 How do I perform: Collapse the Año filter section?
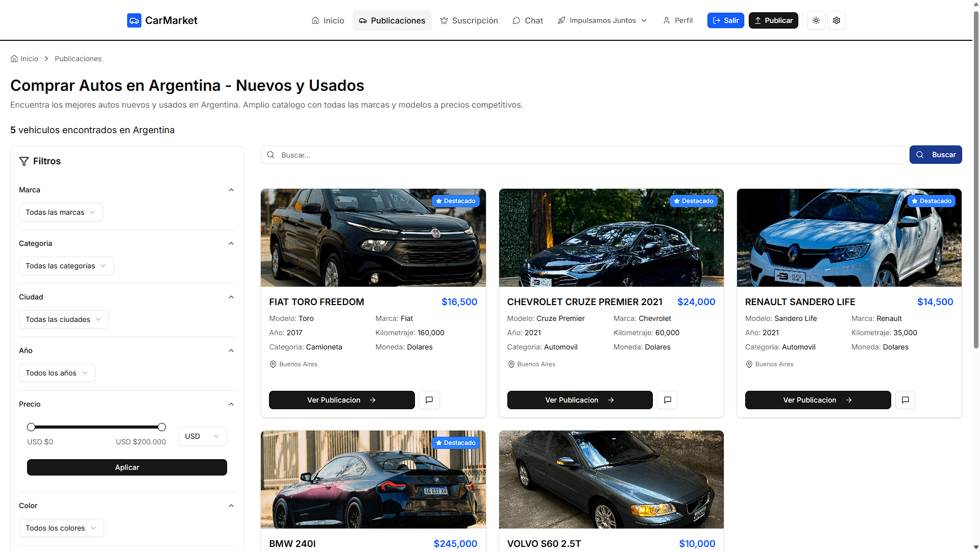click(x=231, y=350)
